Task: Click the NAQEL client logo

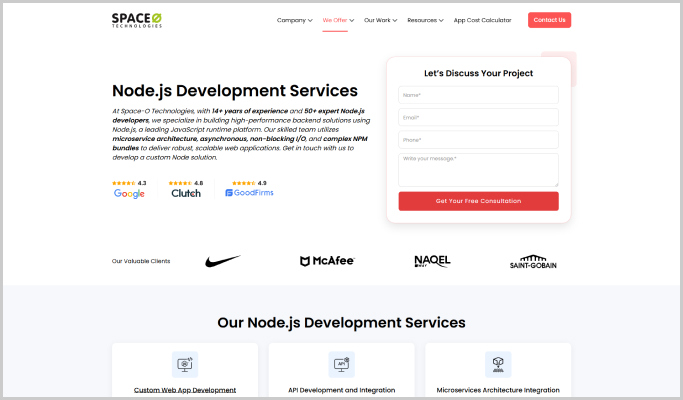Action: (x=432, y=261)
